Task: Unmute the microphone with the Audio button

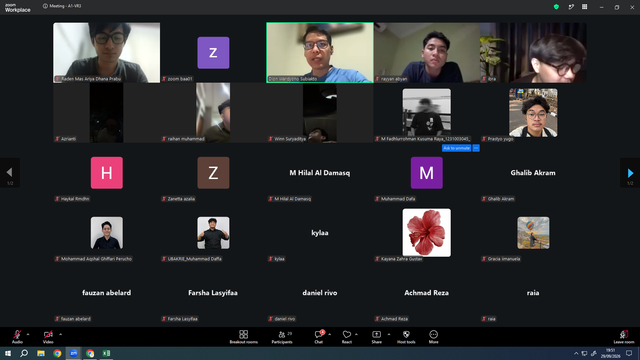Action: click(17, 337)
